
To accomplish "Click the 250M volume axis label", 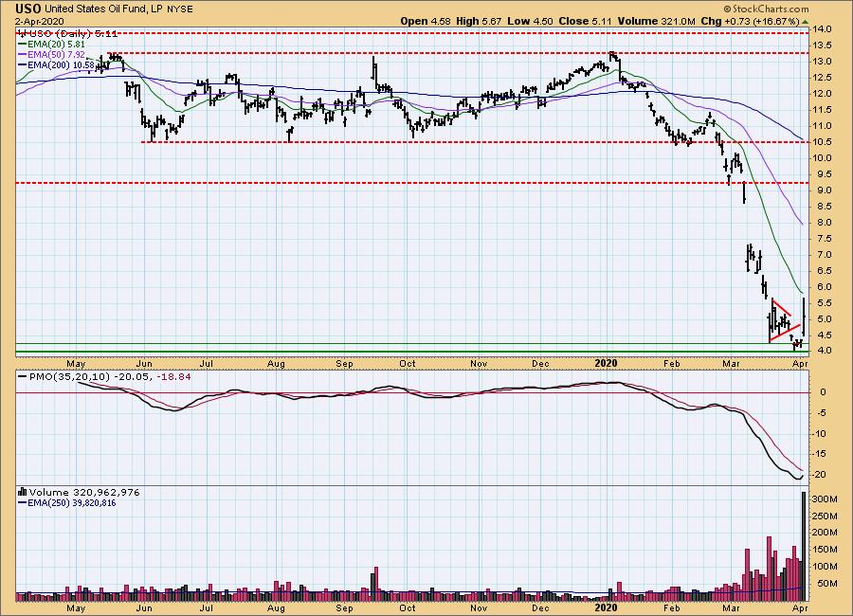I will 825,516.
